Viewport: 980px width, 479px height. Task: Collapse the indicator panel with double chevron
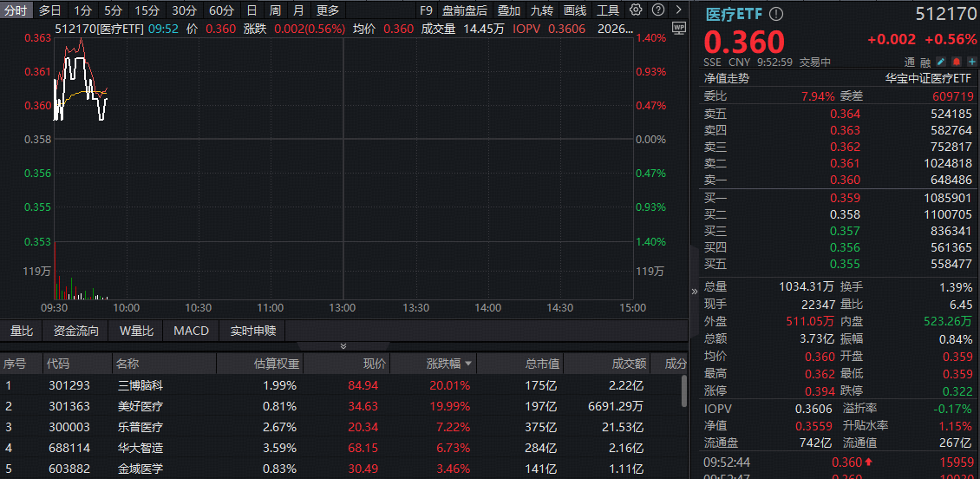pyautogui.click(x=343, y=346)
